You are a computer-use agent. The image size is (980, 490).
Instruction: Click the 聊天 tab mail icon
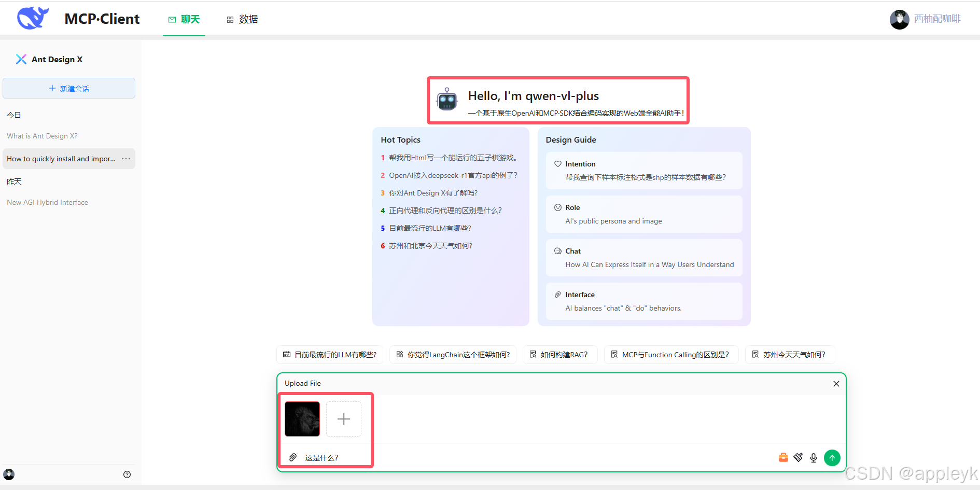172,20
